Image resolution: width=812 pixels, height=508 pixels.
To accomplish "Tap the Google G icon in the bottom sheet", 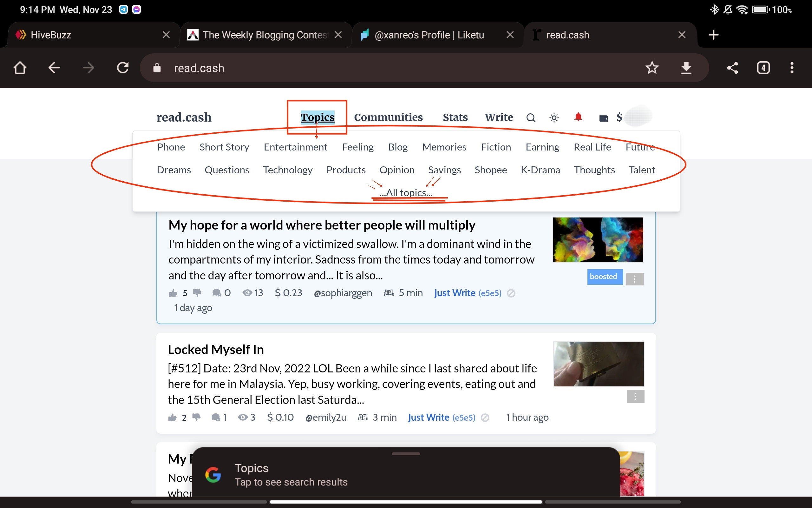I will (213, 475).
